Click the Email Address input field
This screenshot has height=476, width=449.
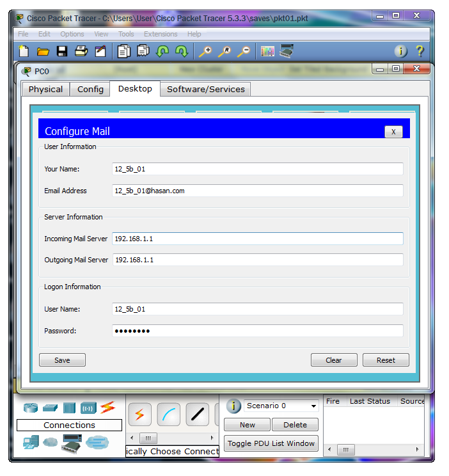[x=257, y=191]
